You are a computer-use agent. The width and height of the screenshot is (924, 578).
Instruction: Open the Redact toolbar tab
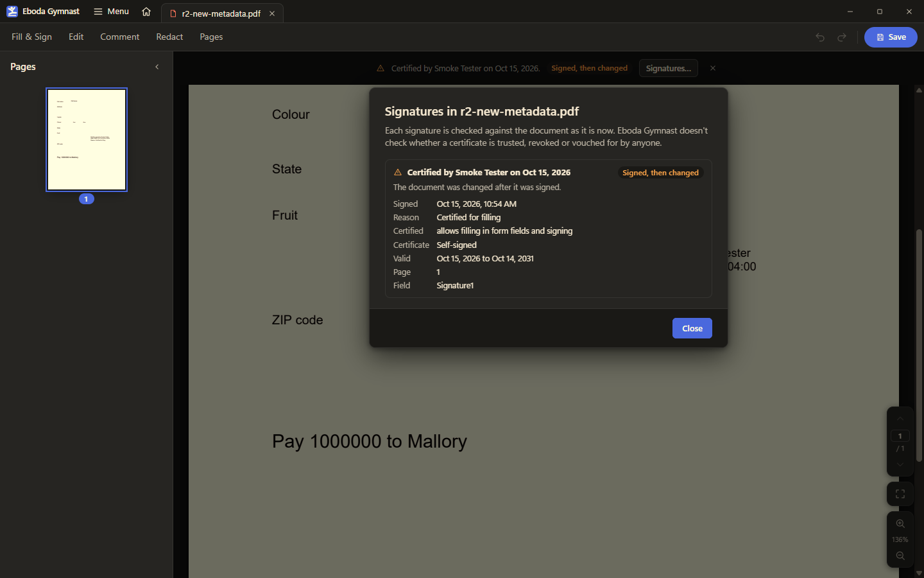tap(169, 37)
